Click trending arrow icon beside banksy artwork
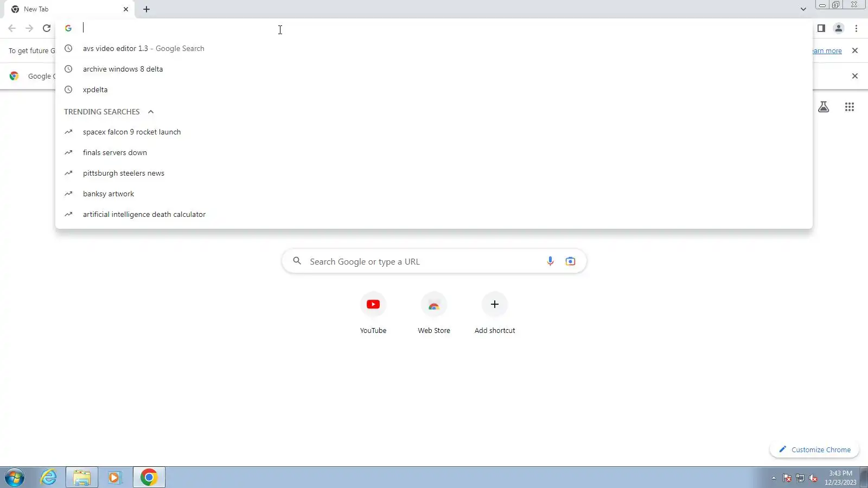Viewport: 868px width, 488px height. point(68,194)
